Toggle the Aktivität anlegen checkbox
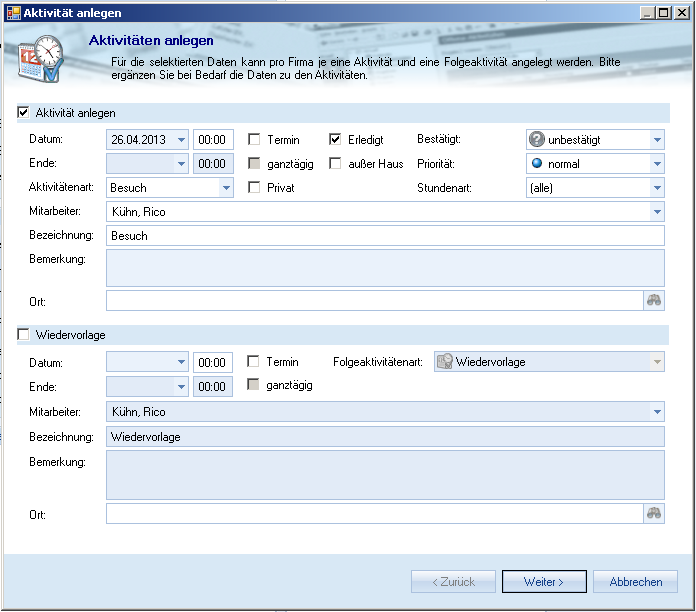The image size is (696, 612). (x=24, y=113)
